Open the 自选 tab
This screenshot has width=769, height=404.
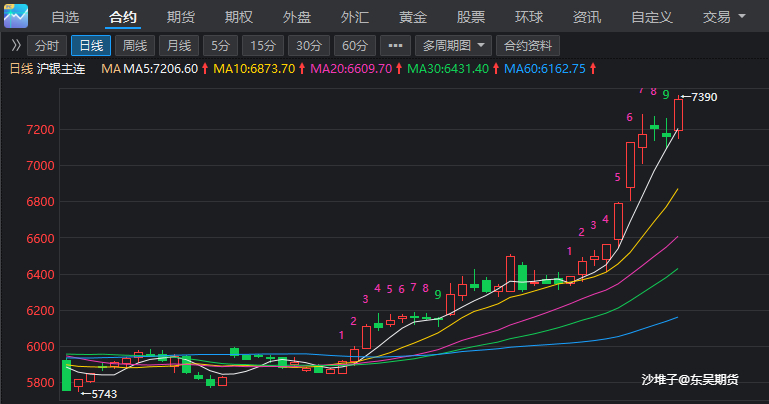pyautogui.click(x=65, y=17)
